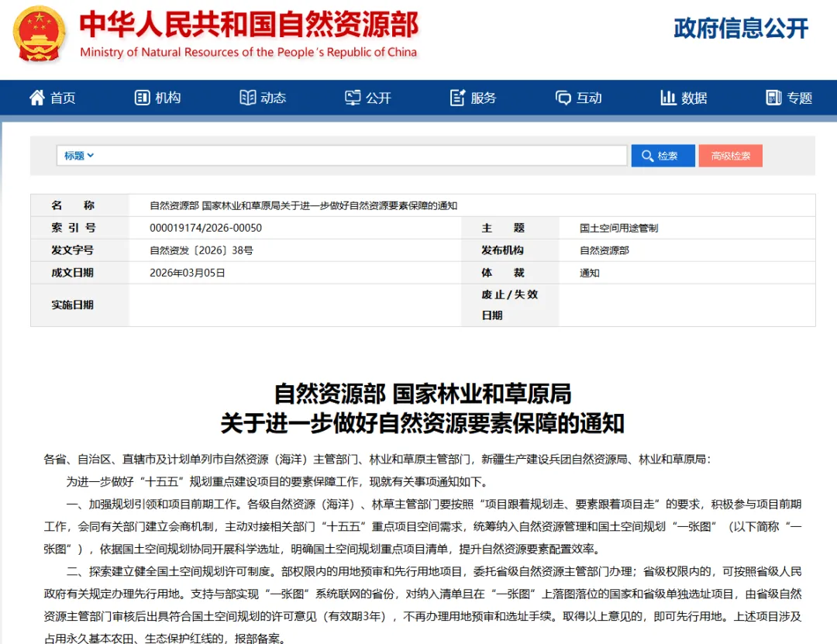837x644 pixels.
Task: Click the home icon beside 首页
Action: tap(37, 98)
